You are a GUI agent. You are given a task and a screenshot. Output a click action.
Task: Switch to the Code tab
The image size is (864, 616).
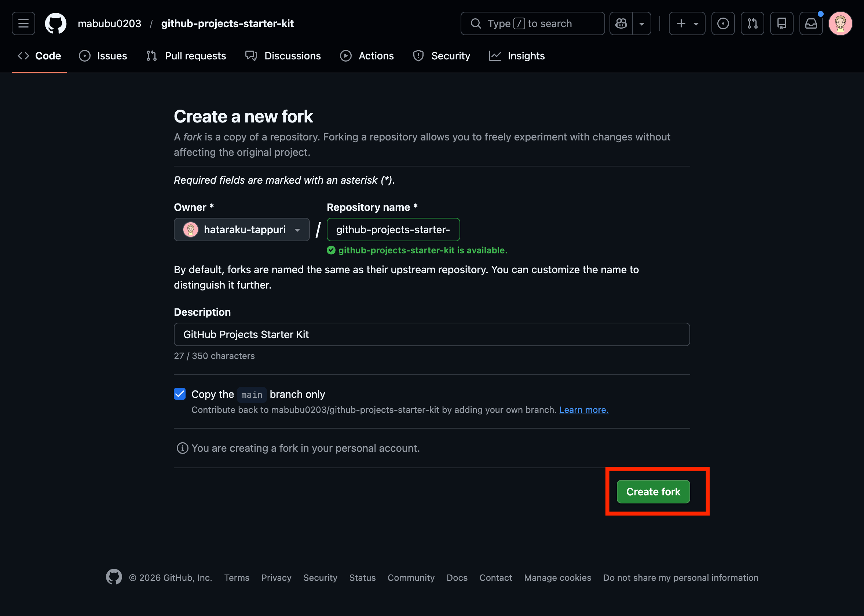[x=40, y=56]
